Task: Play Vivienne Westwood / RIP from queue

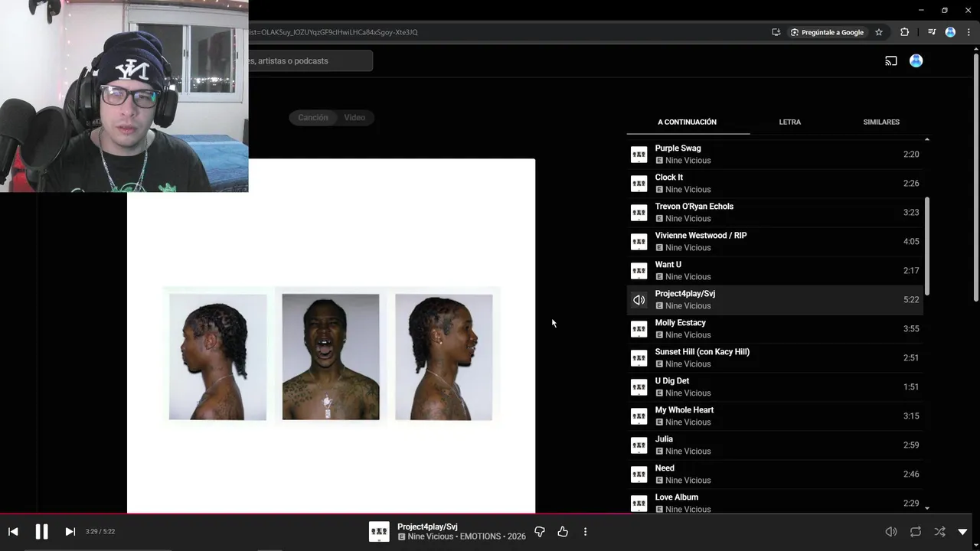Action: [775, 241]
